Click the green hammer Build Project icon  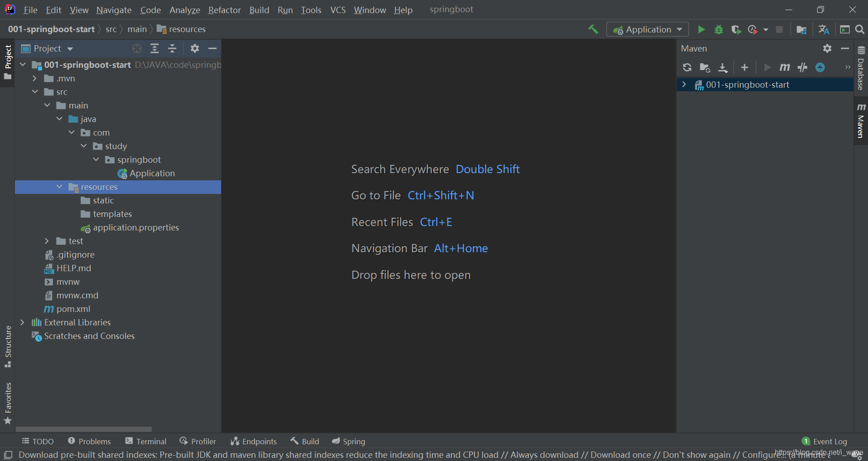[x=593, y=29]
